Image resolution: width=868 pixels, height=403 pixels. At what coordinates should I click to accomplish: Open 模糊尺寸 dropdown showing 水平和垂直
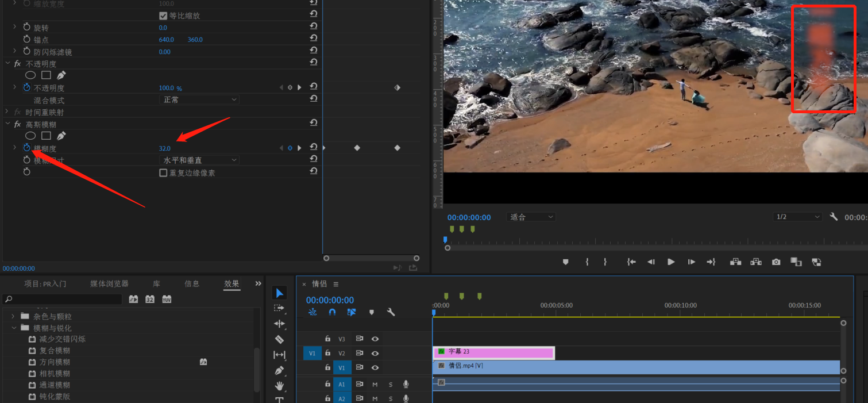coord(199,160)
